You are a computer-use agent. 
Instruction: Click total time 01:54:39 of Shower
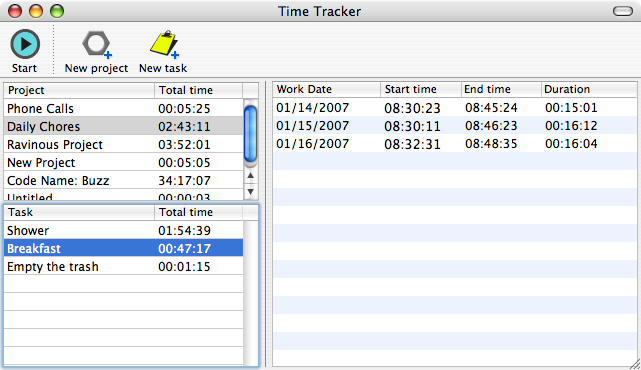point(184,231)
